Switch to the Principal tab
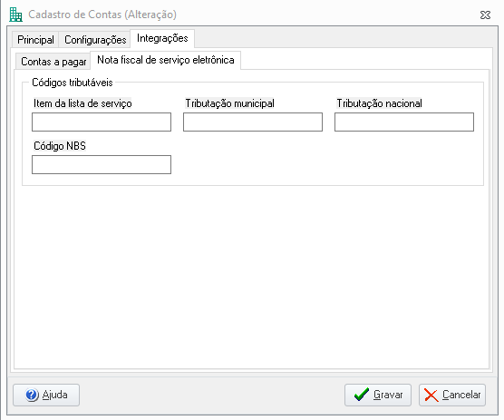The image size is (504, 420). click(x=35, y=40)
